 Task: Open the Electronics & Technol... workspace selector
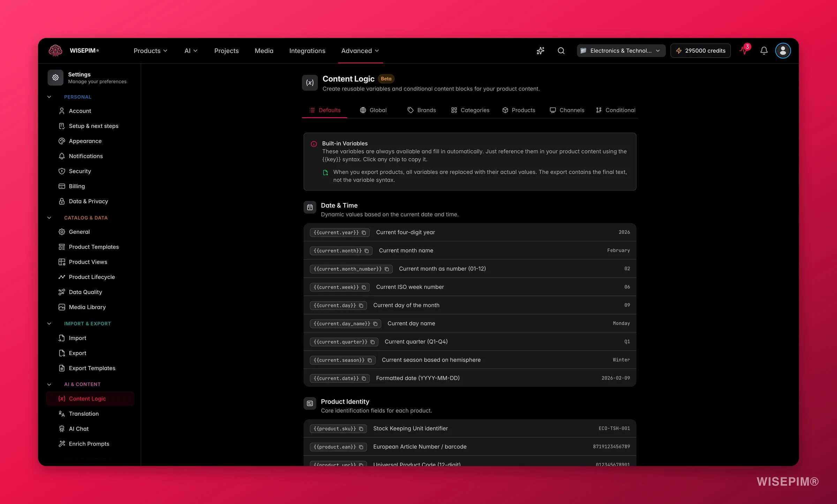(x=621, y=51)
